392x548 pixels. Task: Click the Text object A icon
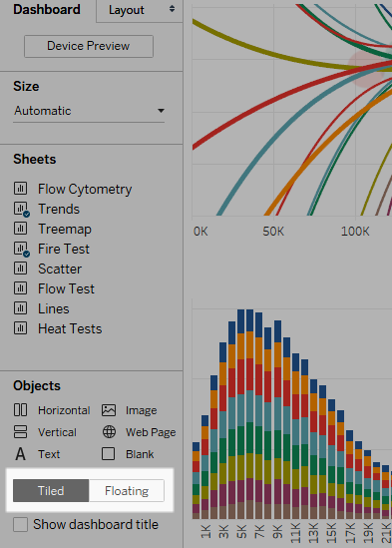click(x=20, y=454)
